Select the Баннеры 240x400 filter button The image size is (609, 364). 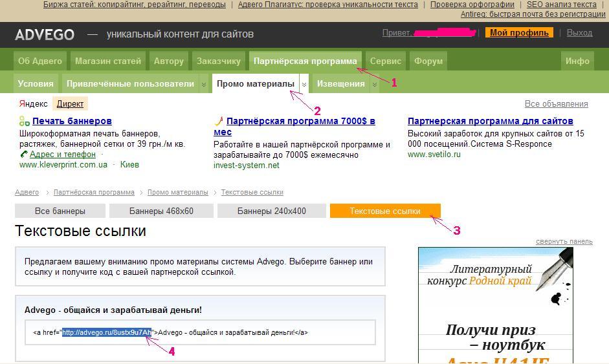click(271, 211)
